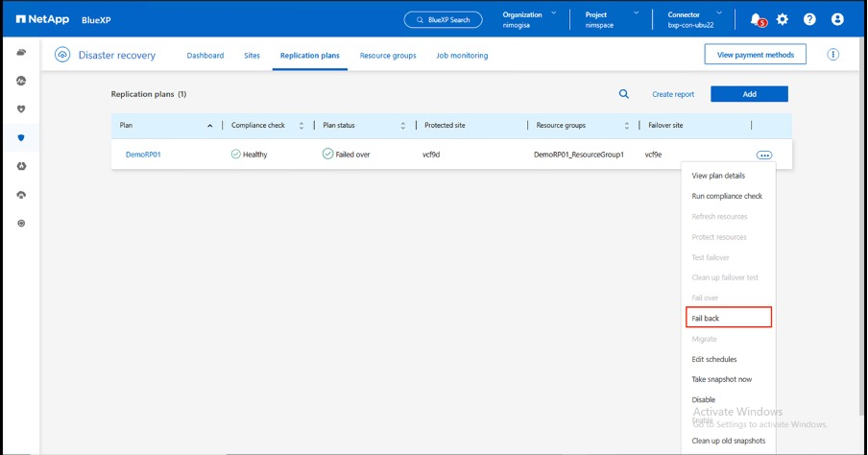Click the help question mark icon

click(809, 19)
